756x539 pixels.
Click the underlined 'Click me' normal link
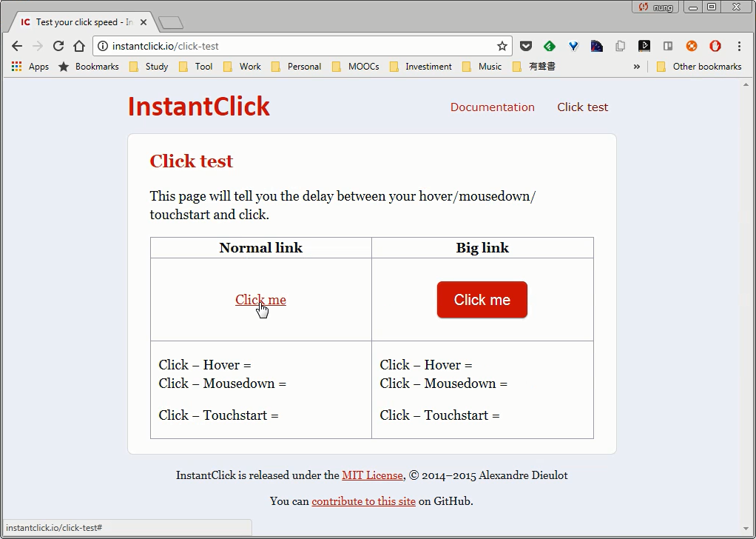(260, 300)
